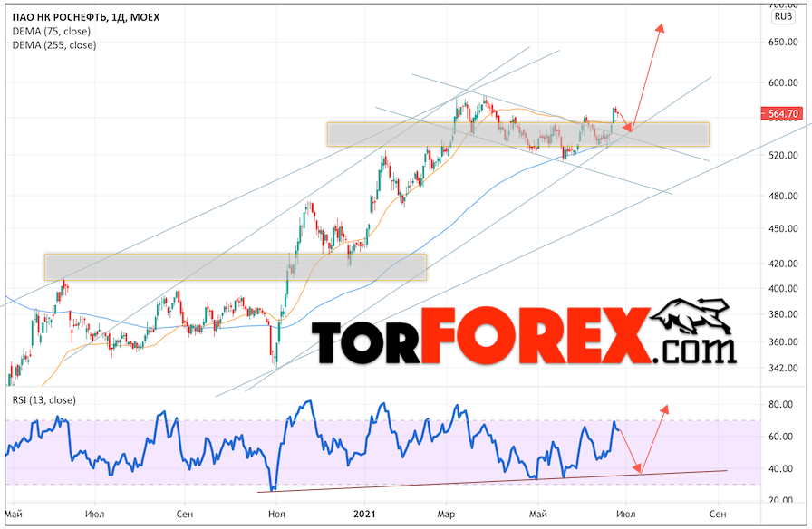
Task: Click the 342.00 price axis label
Action: pyautogui.click(x=783, y=368)
